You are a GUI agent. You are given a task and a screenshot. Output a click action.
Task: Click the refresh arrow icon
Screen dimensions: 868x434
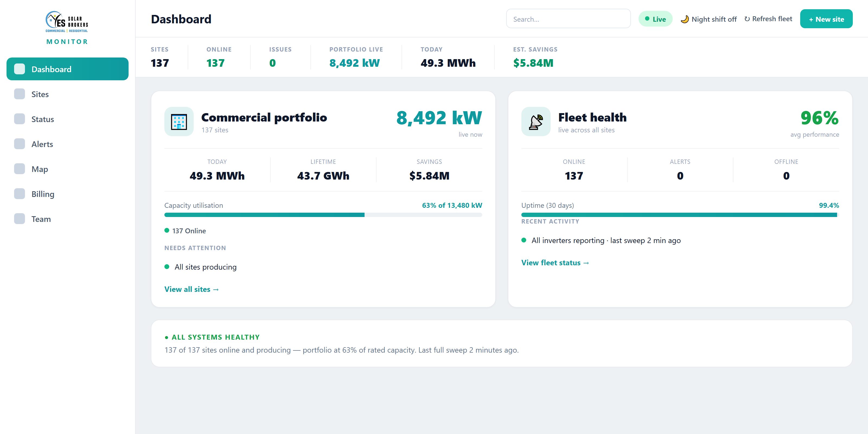747,19
